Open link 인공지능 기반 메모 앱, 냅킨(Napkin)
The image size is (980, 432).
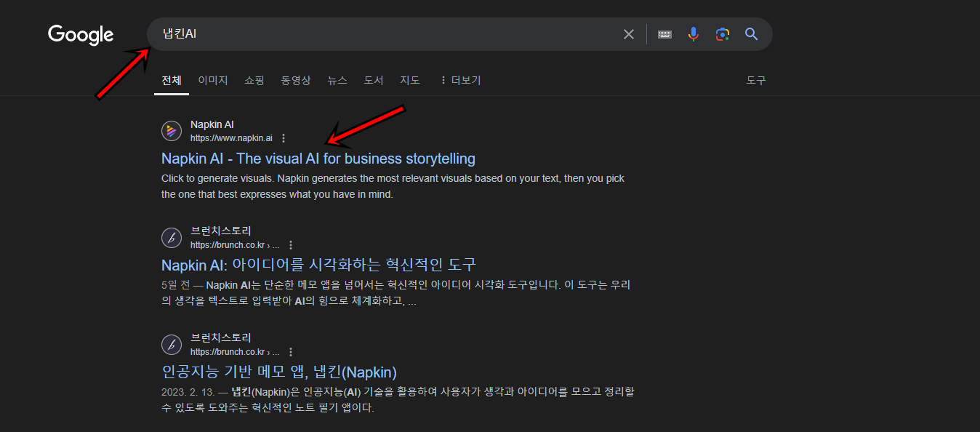tap(279, 372)
